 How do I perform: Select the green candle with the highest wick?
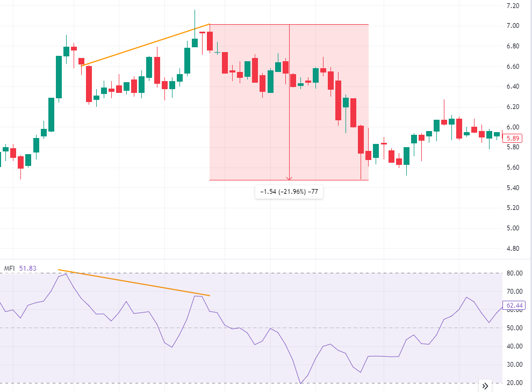point(195,42)
